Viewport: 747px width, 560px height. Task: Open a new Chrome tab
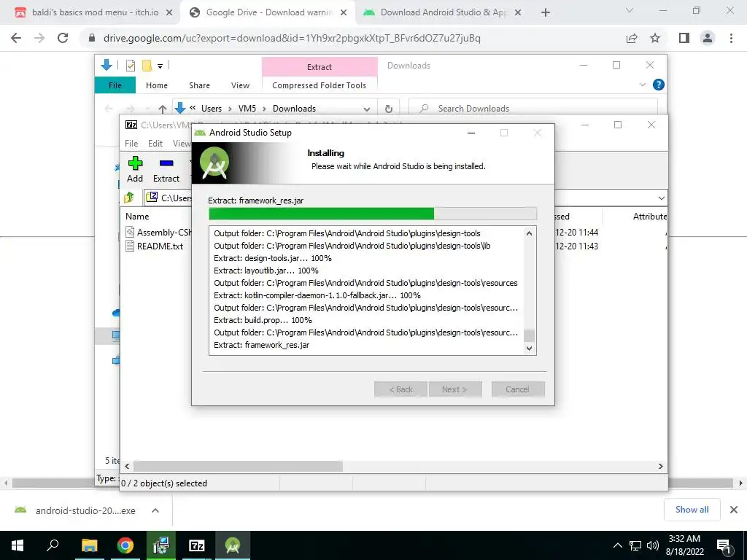click(x=546, y=12)
